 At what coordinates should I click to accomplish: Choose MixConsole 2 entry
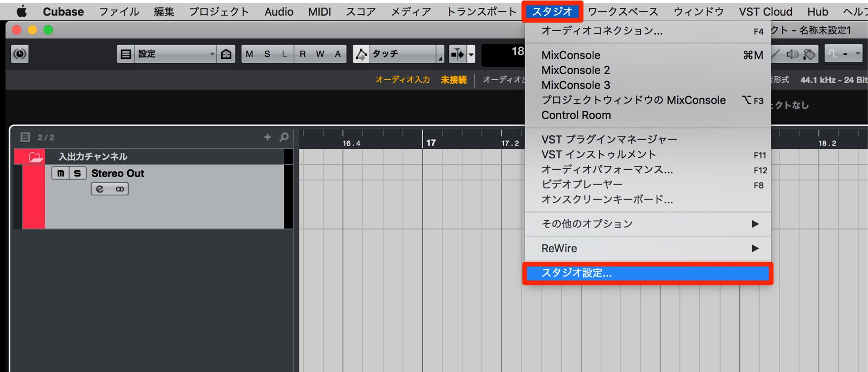point(648,70)
